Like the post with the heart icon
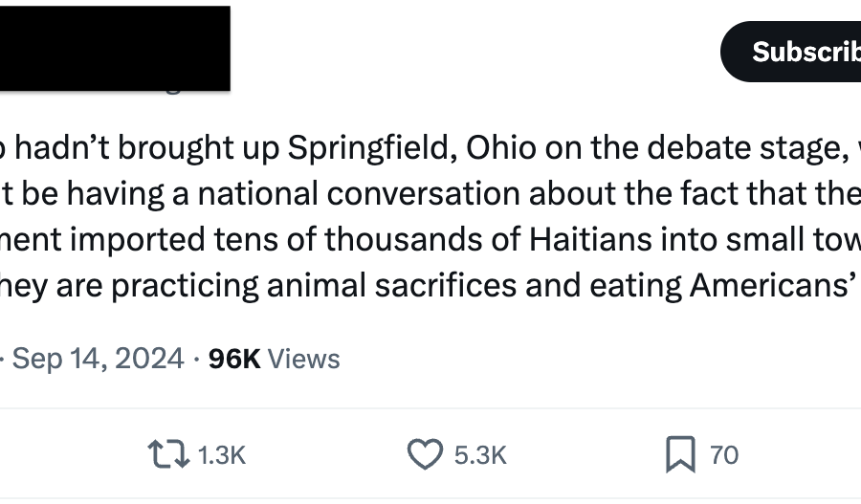This screenshot has width=861, height=504. tap(425, 454)
